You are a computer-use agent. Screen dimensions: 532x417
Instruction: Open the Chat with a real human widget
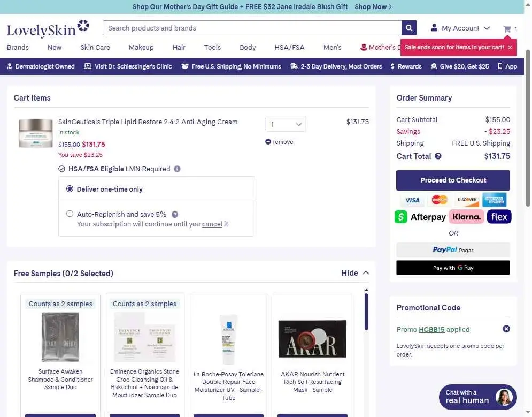click(x=477, y=397)
